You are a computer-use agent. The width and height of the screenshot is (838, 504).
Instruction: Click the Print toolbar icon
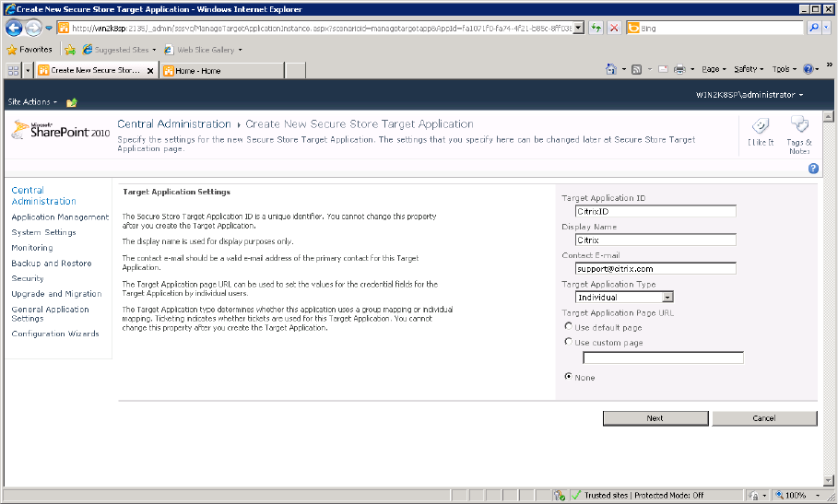[679, 69]
